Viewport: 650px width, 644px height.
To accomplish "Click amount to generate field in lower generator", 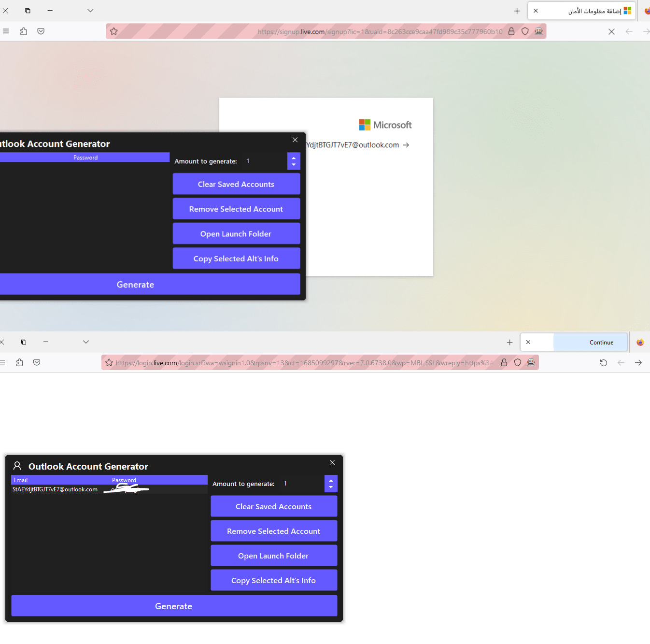I will point(302,484).
